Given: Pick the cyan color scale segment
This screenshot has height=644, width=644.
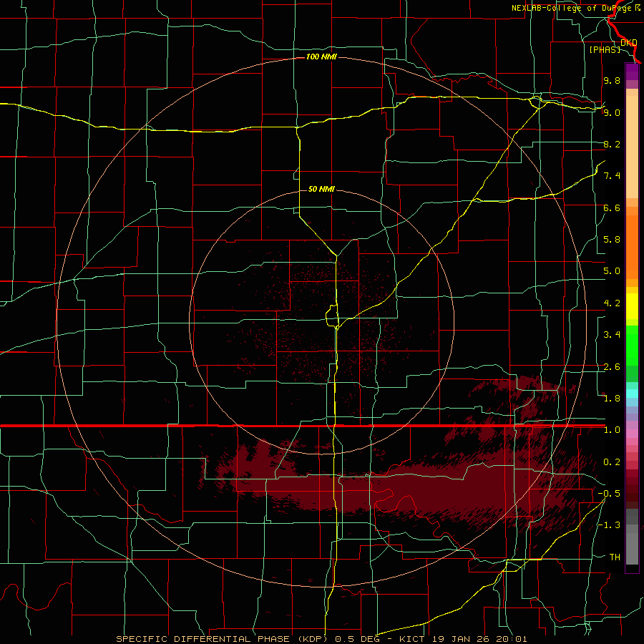Looking at the screenshot, I should 632,393.
